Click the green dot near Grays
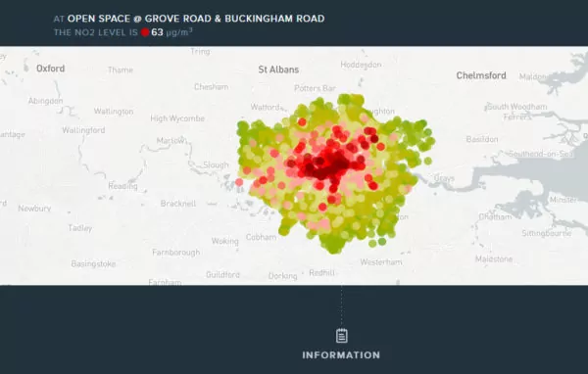 tap(428, 161)
